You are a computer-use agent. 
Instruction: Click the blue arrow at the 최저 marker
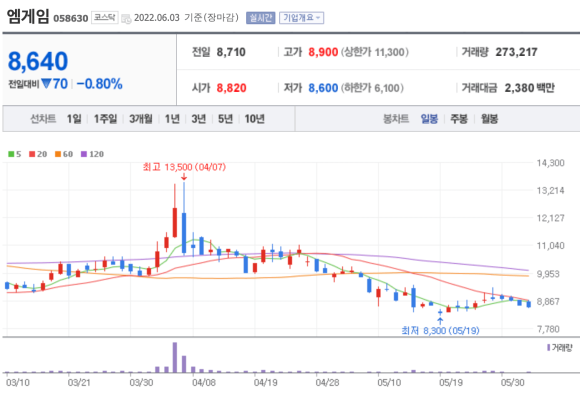coord(440,320)
